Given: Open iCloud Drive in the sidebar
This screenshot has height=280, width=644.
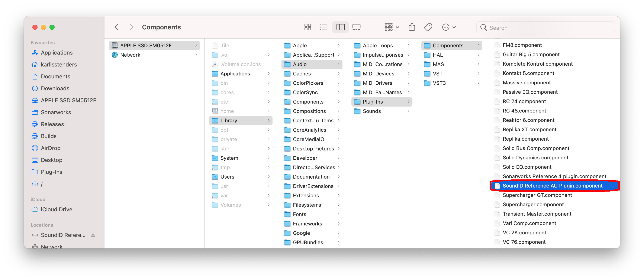Looking at the screenshot, I should click(x=57, y=210).
